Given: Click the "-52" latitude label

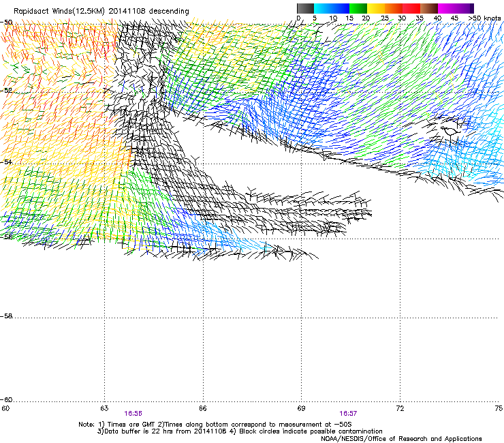Looking at the screenshot, I should [6, 91].
